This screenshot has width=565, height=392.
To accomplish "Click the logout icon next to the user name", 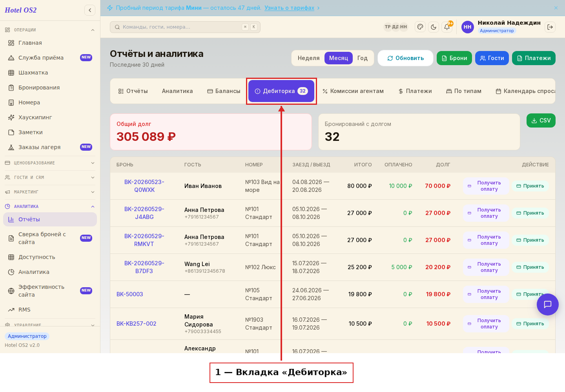I will 550,27.
